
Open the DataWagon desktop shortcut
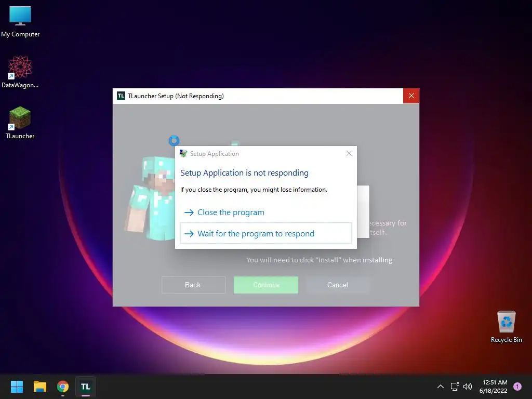(x=20, y=72)
